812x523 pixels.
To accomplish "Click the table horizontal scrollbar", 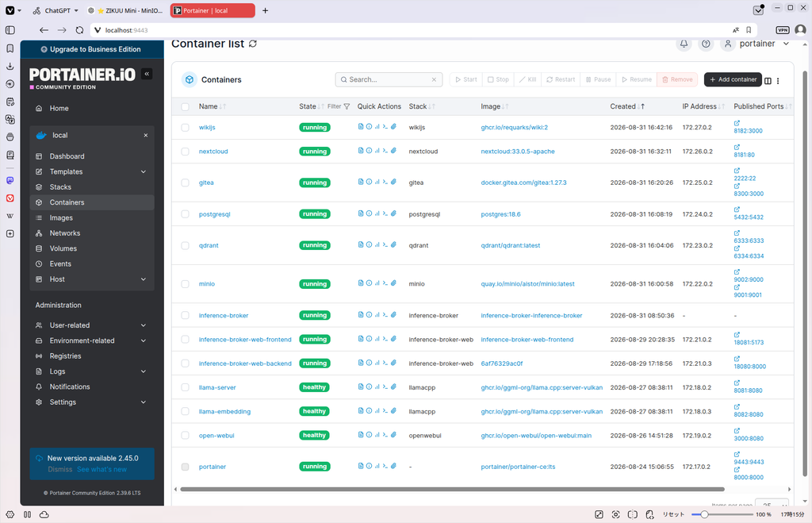I will 452,489.
